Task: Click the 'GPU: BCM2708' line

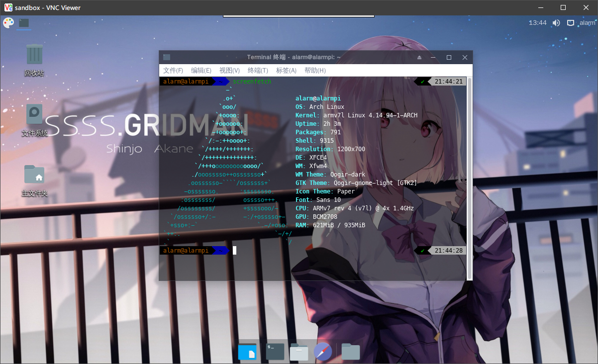Action: 316,217
